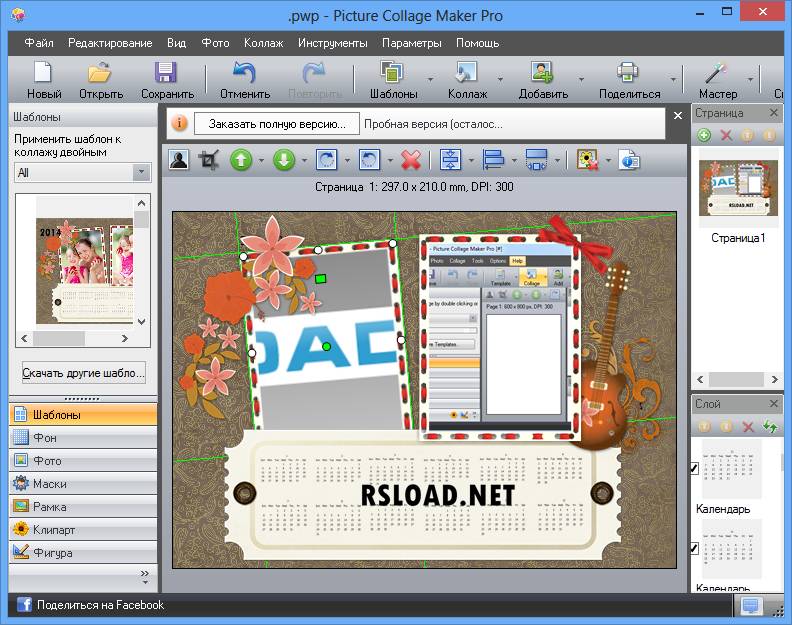Click Поделиться на Facebook link
This screenshot has width=792, height=625.
[x=100, y=605]
